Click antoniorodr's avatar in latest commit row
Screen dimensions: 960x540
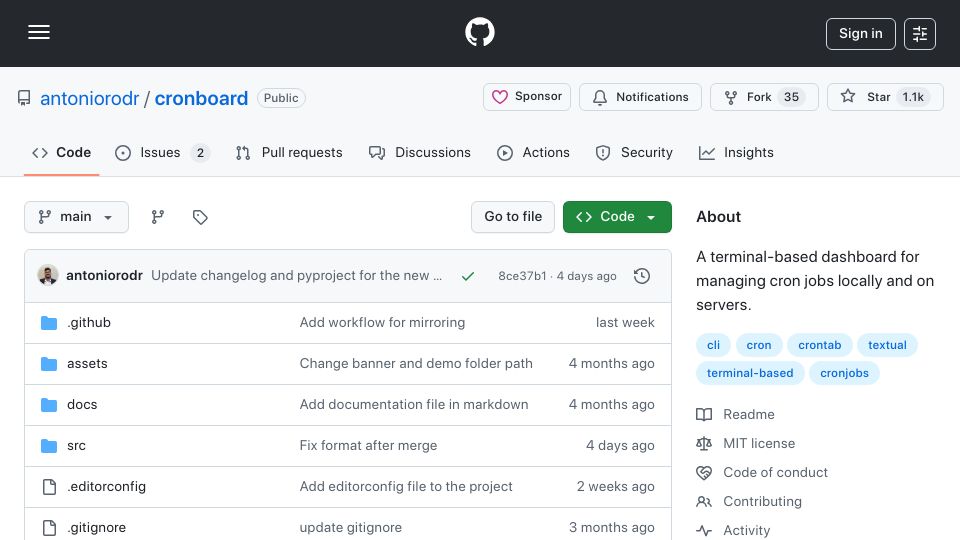click(48, 276)
